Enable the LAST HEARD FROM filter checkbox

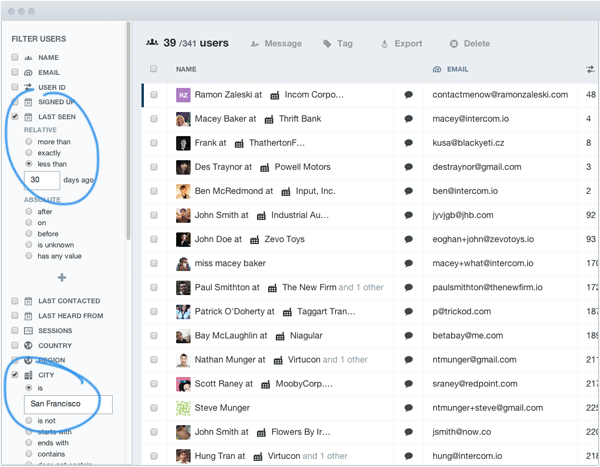coord(15,315)
